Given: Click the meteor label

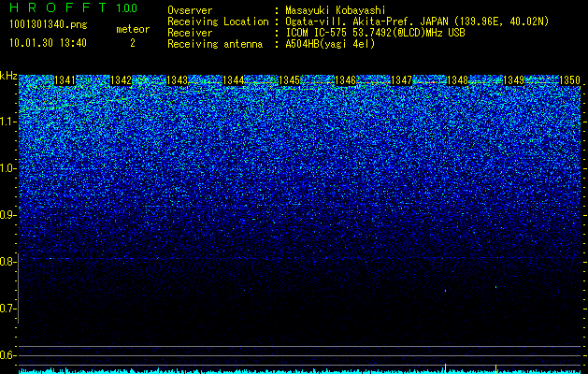Looking at the screenshot, I should pos(133,29).
